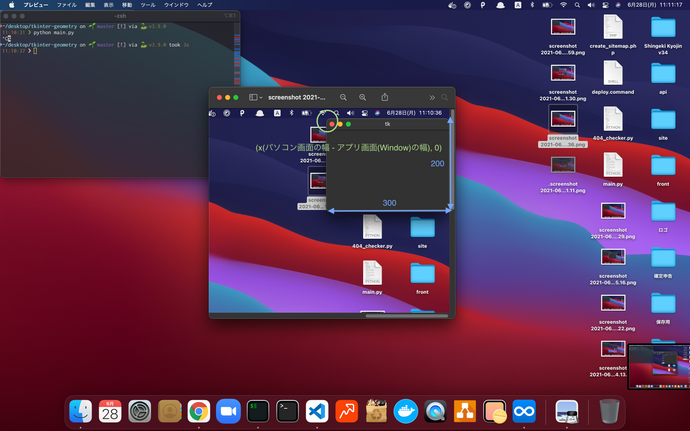The width and height of the screenshot is (690, 431).
Task: Open Spotlight search in the menu bar
Action: click(x=577, y=5)
